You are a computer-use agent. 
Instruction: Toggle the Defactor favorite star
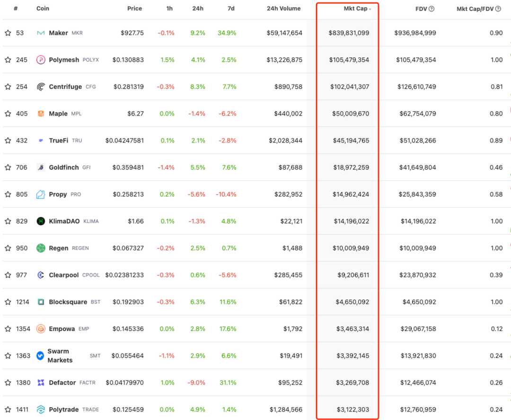click(x=8, y=383)
